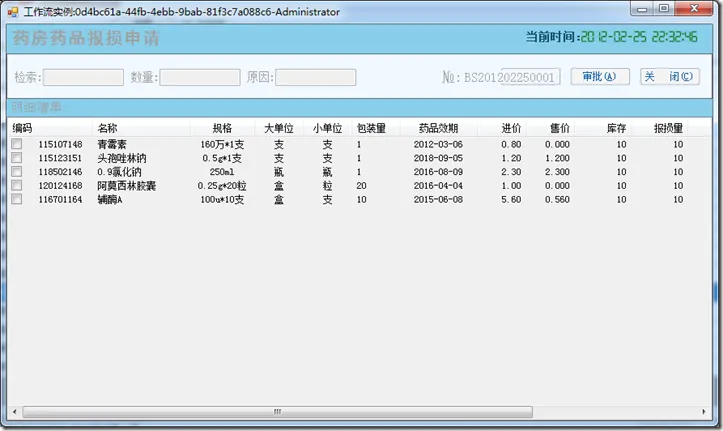Click expiry date 2012-03-06
Screen dimensions: 723x431
(438, 144)
